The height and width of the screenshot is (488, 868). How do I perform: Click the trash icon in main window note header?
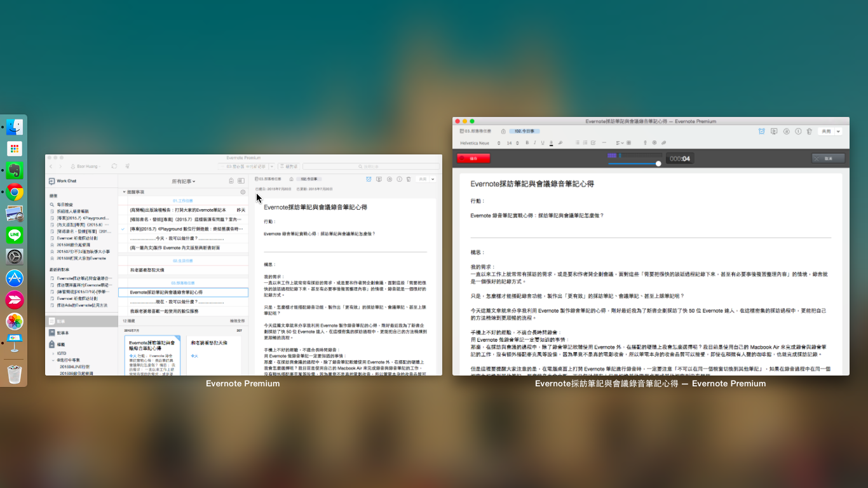click(x=408, y=179)
